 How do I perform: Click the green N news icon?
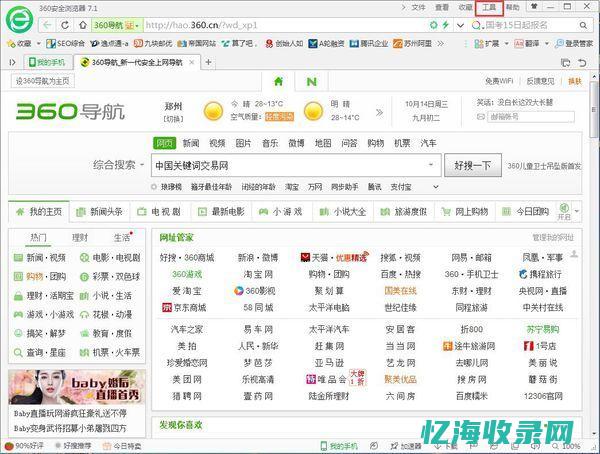click(312, 82)
